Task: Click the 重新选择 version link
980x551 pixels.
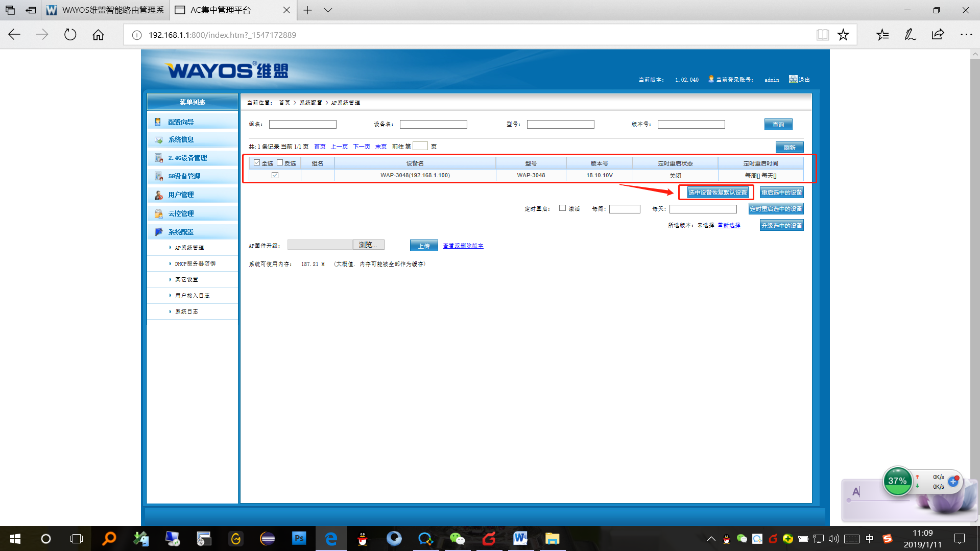Action: (729, 225)
